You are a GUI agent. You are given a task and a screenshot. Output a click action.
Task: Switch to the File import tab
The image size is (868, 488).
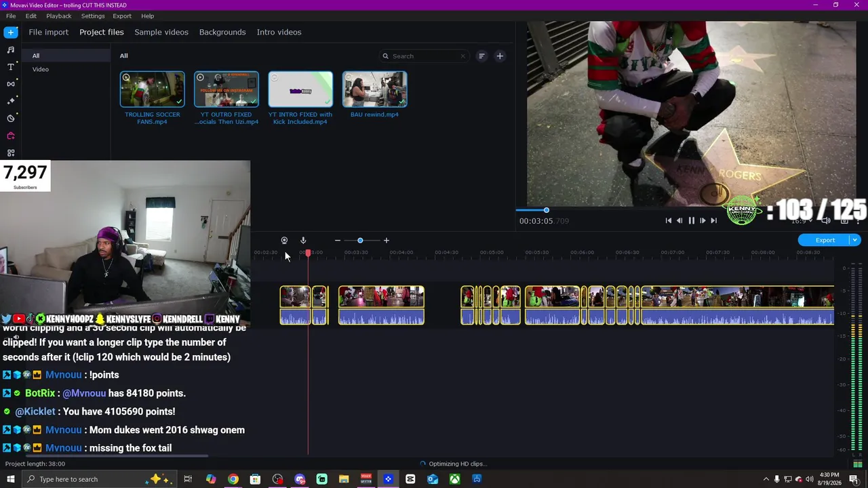pyautogui.click(x=48, y=32)
